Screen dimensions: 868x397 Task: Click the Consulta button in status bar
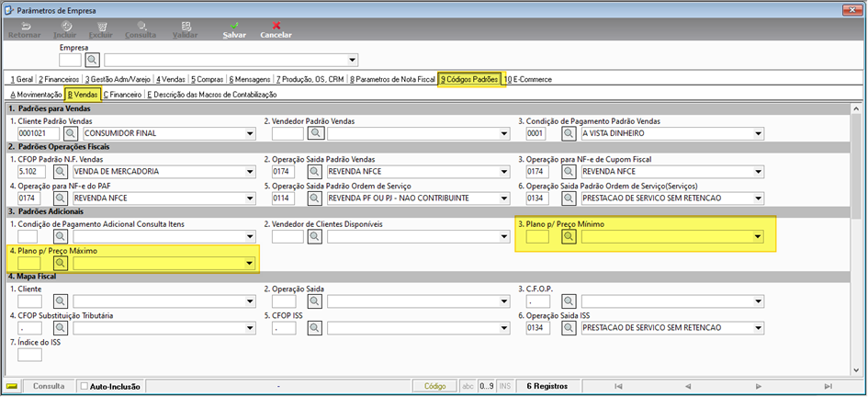click(x=49, y=386)
